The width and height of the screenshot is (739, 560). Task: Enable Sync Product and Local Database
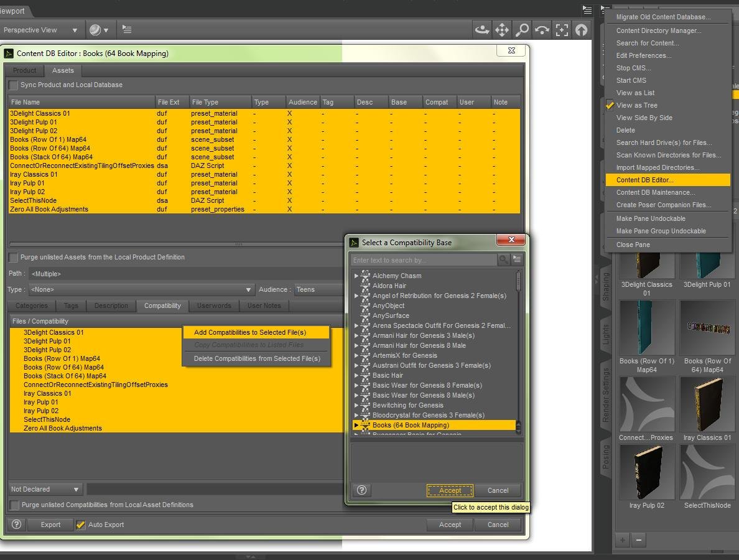click(x=14, y=85)
